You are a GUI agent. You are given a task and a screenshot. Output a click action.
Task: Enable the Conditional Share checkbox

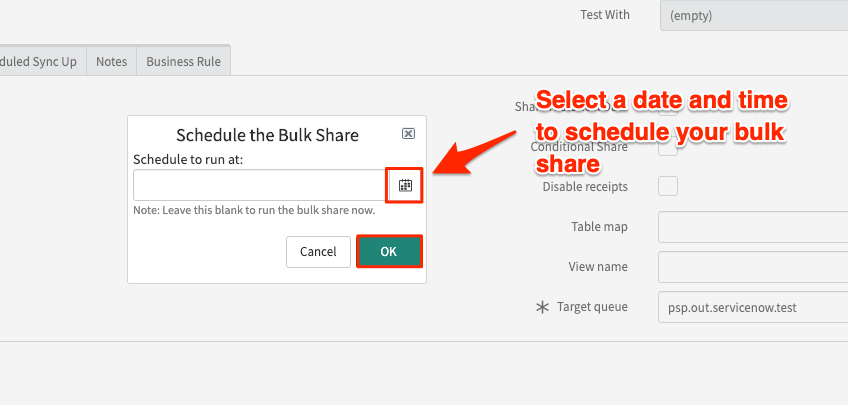[x=667, y=147]
